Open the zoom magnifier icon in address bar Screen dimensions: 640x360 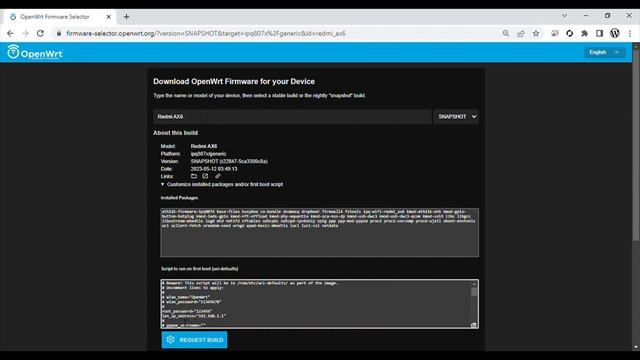[x=506, y=33]
